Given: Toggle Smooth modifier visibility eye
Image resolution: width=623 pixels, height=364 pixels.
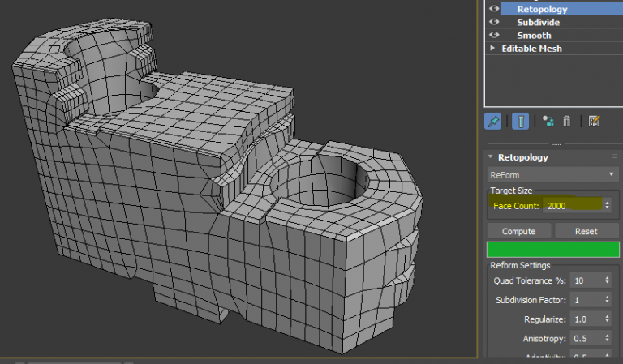Looking at the screenshot, I should (x=494, y=35).
